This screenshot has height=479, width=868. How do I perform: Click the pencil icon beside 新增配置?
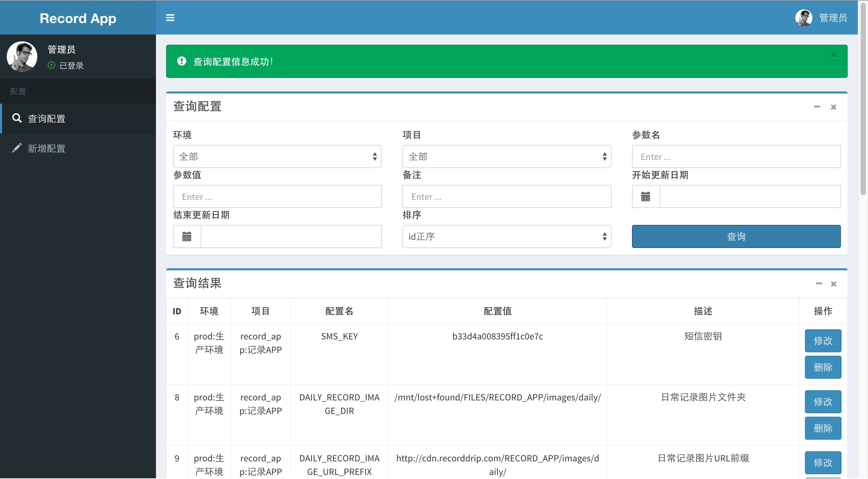[17, 148]
